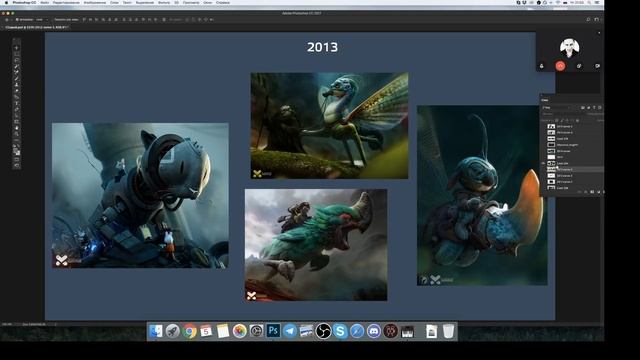Open the Редактирование menu
Viewport: 640px width, 360px height.
click(66, 2)
